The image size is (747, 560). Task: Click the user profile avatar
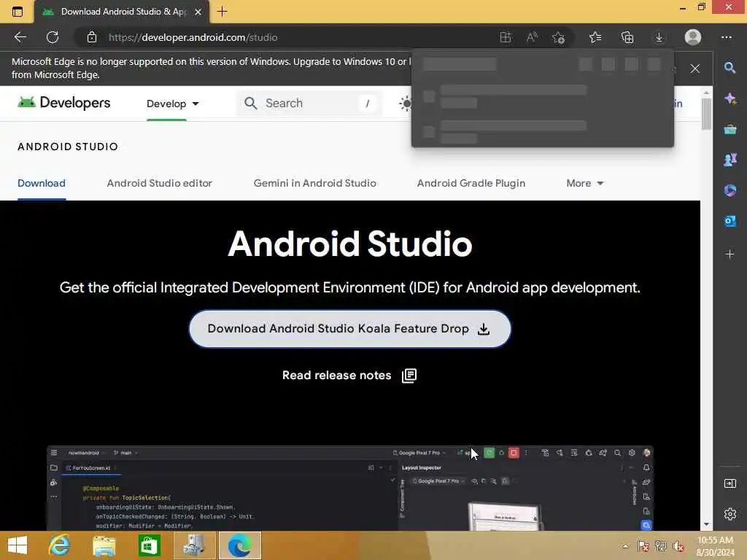pyautogui.click(x=693, y=37)
